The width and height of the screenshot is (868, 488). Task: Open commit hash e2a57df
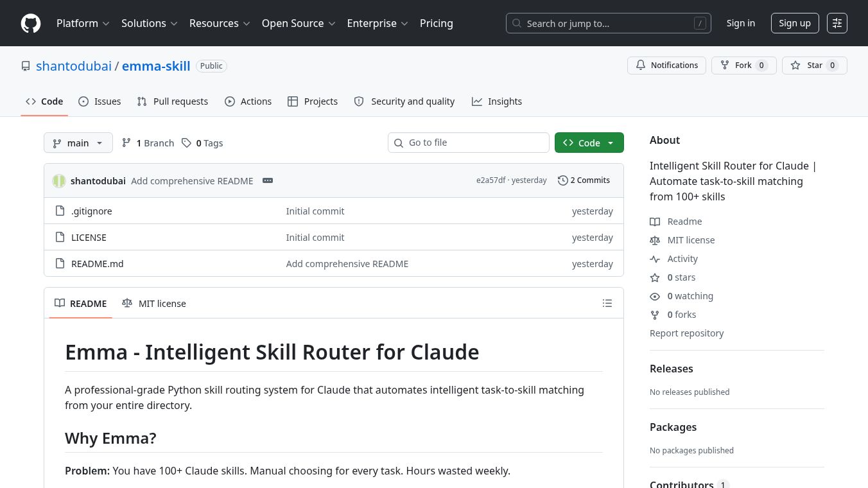click(x=490, y=180)
